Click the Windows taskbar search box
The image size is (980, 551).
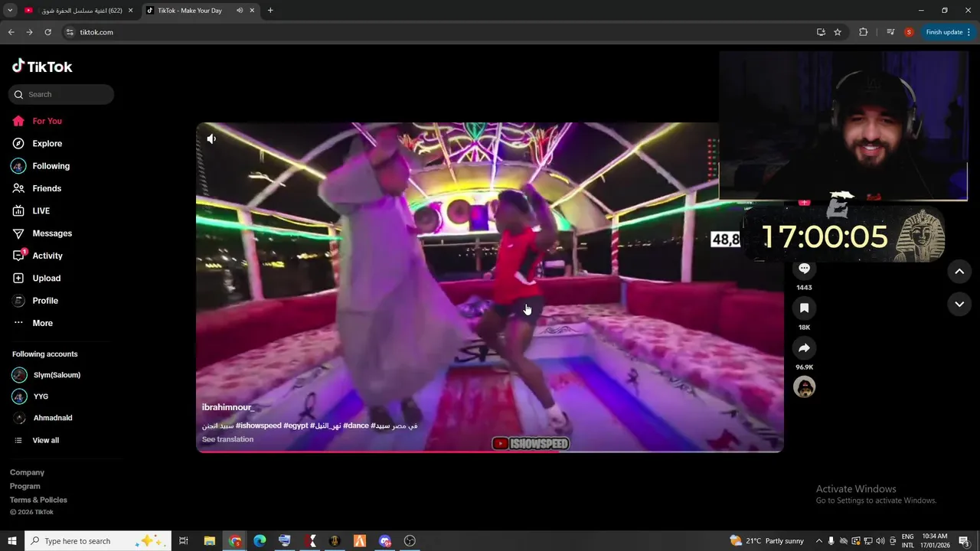(98, 541)
